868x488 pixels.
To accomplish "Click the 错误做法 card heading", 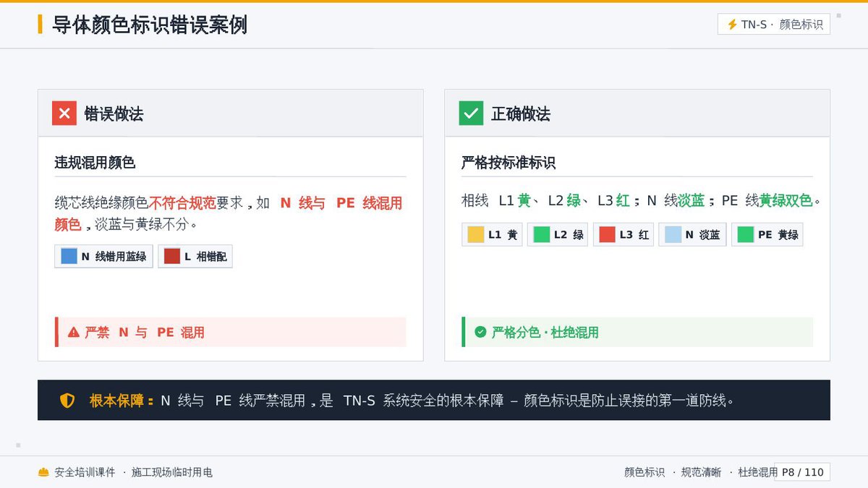I will [114, 114].
